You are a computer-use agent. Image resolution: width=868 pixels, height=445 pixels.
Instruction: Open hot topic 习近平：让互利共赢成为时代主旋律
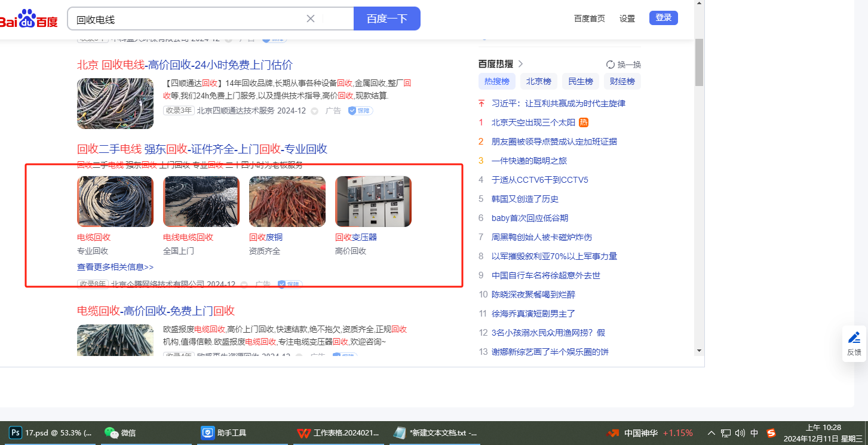pos(559,103)
